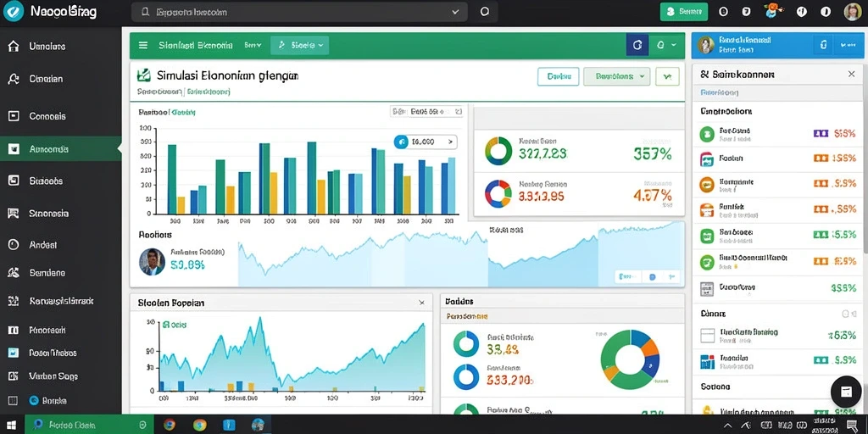This screenshot has width=868, height=434.
Task: Open the circle icon dropdown at the green toolbar's end
Action: 665,46
